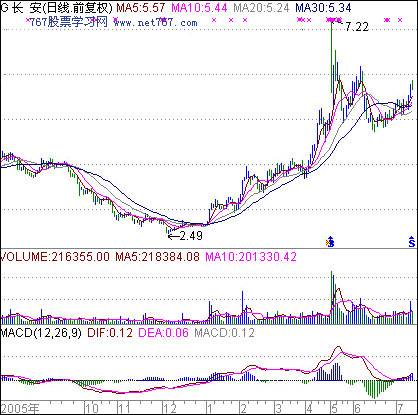Click the volume MA10:201330.42 label
The width and height of the screenshot is (418, 415).
(x=251, y=257)
